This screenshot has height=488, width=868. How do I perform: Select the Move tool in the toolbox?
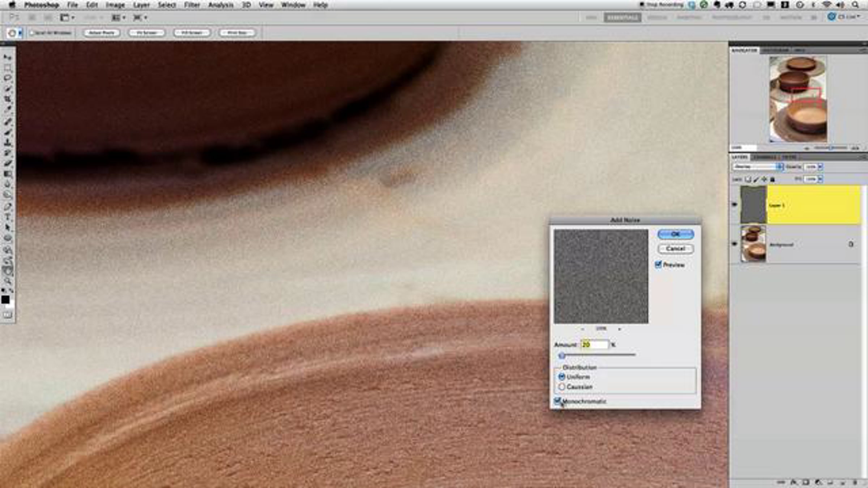[x=8, y=57]
